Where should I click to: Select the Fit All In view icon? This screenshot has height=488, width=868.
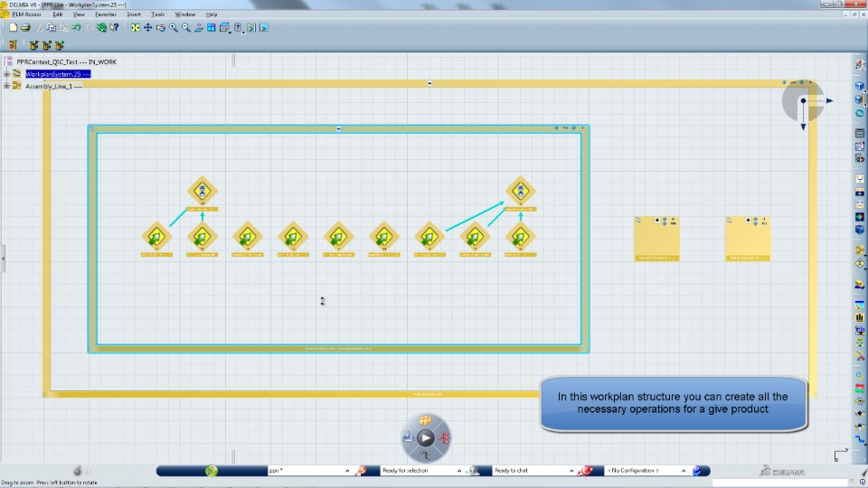point(135,28)
